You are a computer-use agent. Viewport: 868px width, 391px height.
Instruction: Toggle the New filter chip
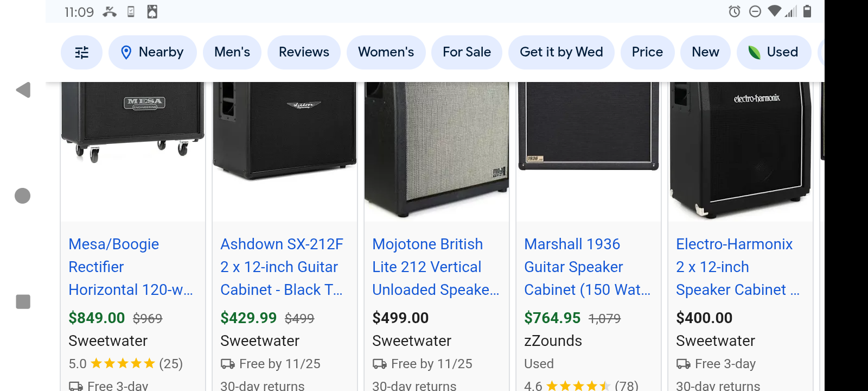[x=705, y=53]
